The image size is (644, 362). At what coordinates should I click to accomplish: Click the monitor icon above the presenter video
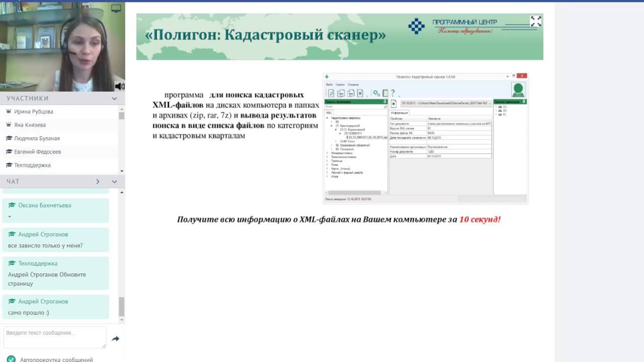[x=116, y=9]
